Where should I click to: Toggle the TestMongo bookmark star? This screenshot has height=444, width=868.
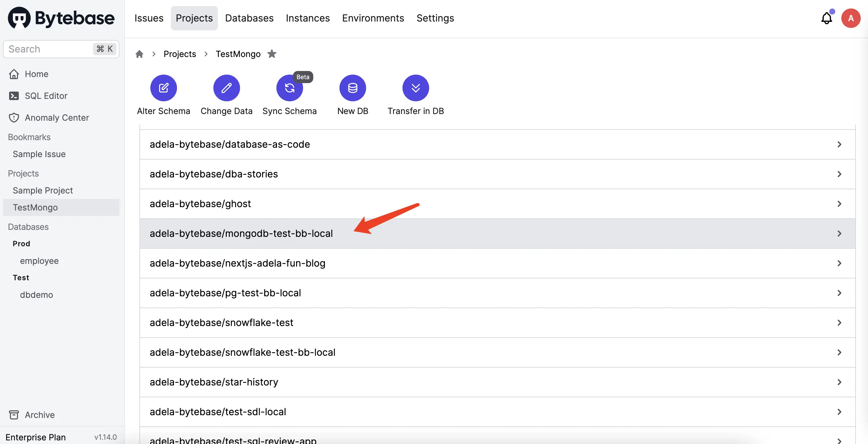point(272,54)
